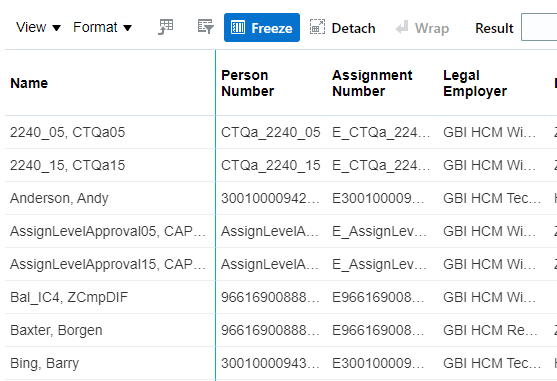This screenshot has width=557, height=381.
Task: Select the row for Baxter, Borgen
Action: click(x=281, y=330)
